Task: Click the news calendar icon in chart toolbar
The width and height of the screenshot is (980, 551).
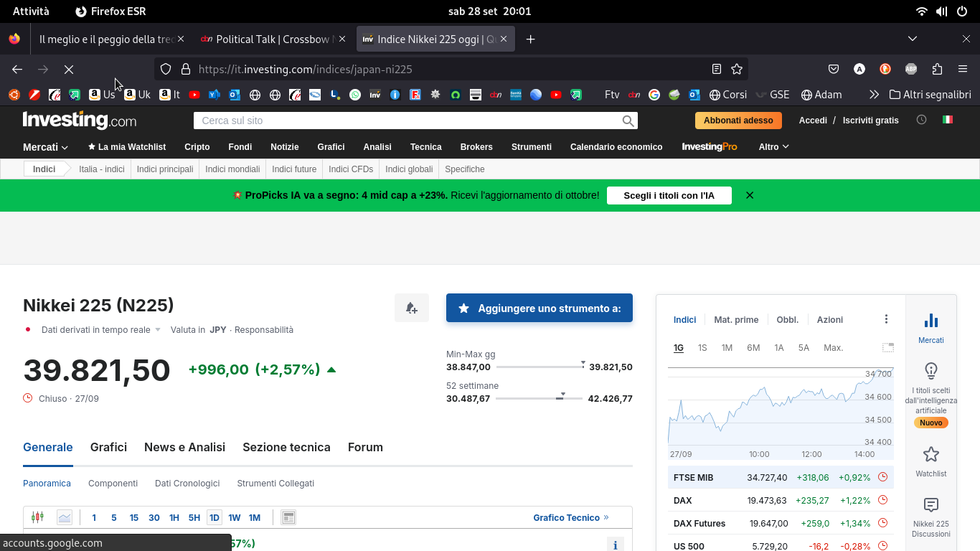Action: [288, 517]
